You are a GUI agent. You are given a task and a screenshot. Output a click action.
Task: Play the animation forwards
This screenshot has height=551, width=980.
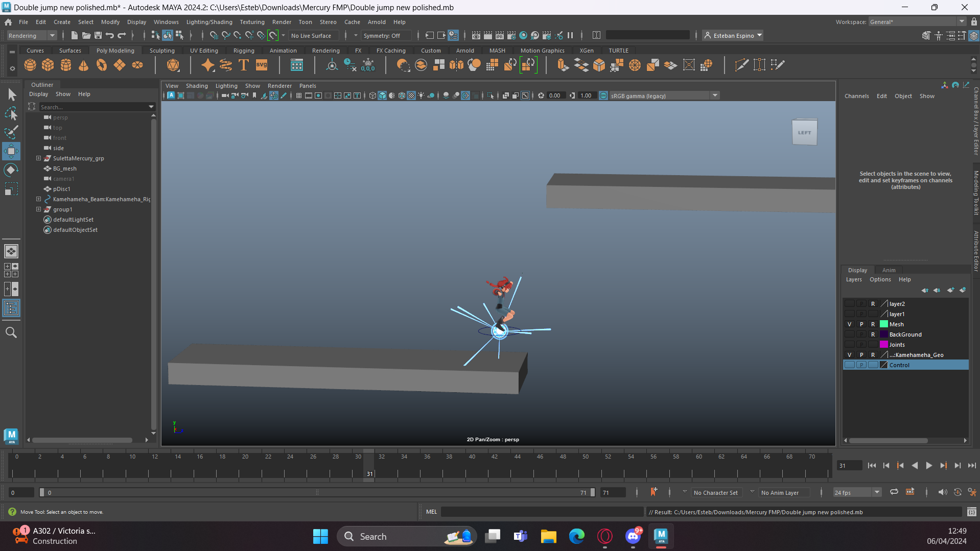pos(929,465)
